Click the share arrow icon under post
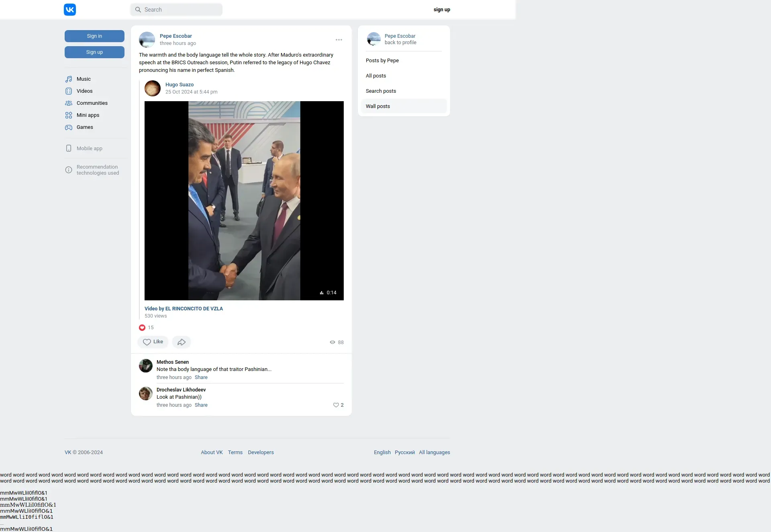Viewport: 771px width, 532px height. point(182,342)
